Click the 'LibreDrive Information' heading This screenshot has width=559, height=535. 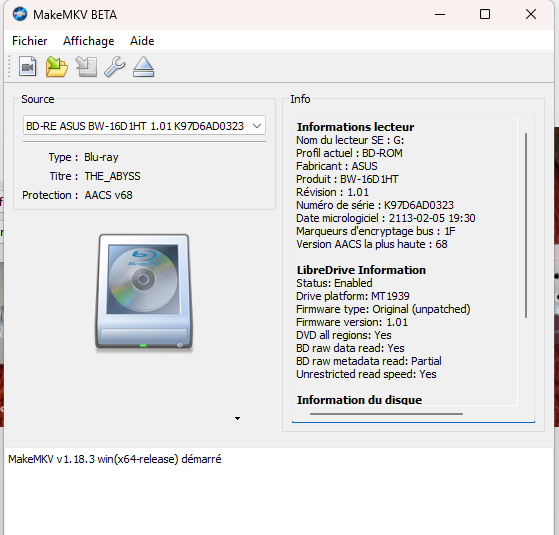(x=361, y=270)
